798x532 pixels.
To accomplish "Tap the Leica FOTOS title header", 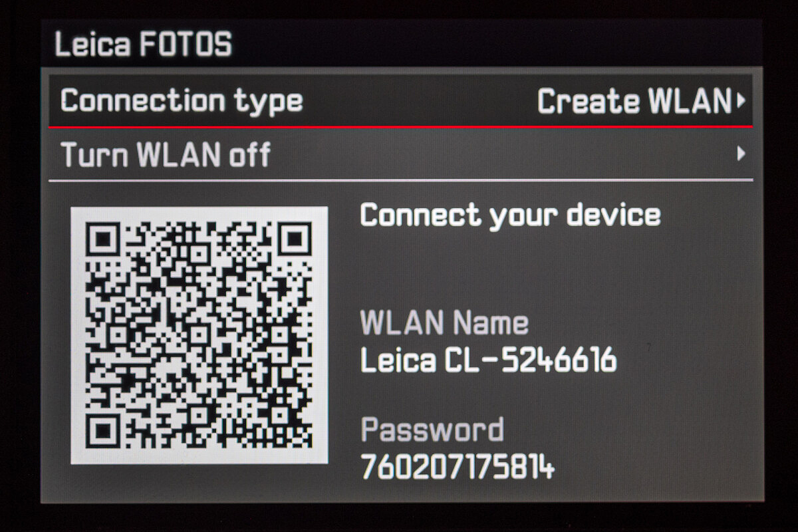I will (x=143, y=45).
